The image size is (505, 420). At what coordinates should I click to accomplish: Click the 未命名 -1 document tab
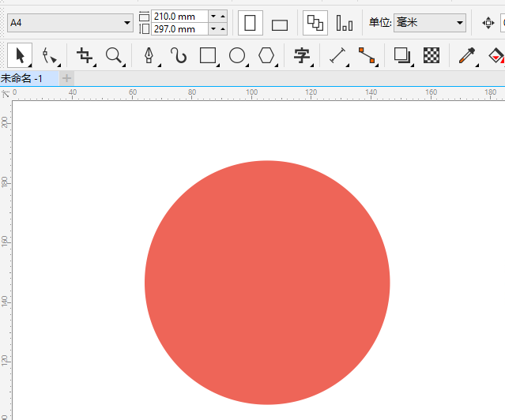pos(22,78)
